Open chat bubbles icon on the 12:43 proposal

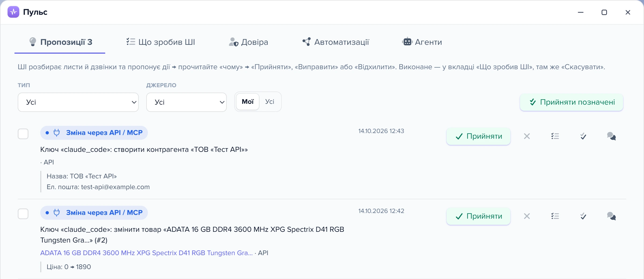tap(611, 136)
